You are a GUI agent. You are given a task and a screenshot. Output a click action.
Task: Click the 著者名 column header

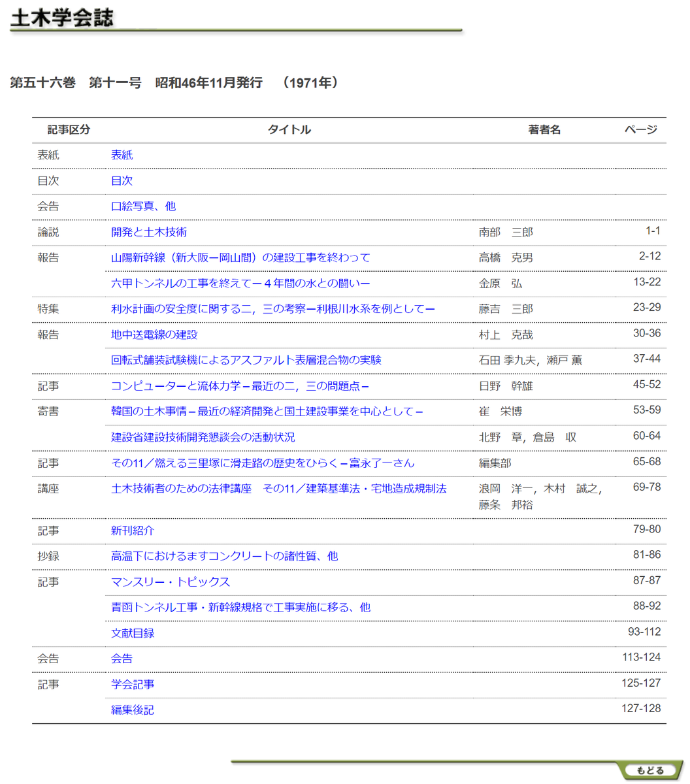[544, 129]
